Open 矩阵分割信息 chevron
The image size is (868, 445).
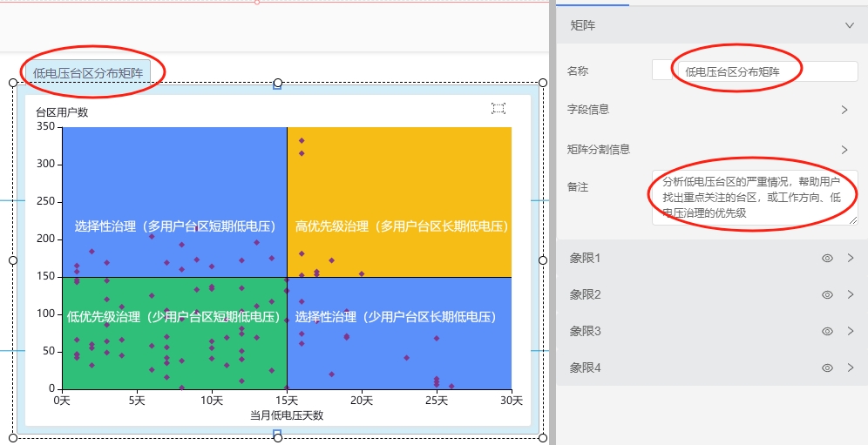click(844, 150)
